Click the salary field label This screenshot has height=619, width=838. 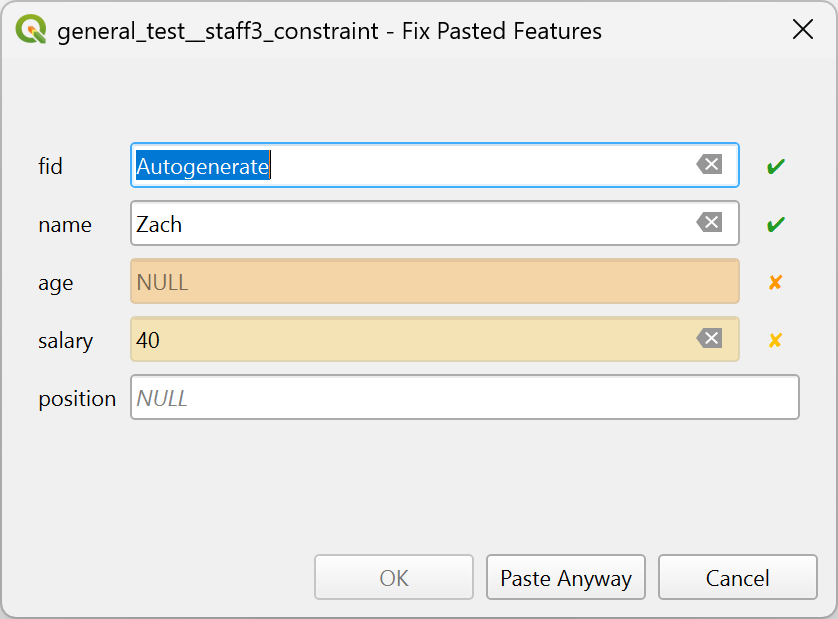65,341
